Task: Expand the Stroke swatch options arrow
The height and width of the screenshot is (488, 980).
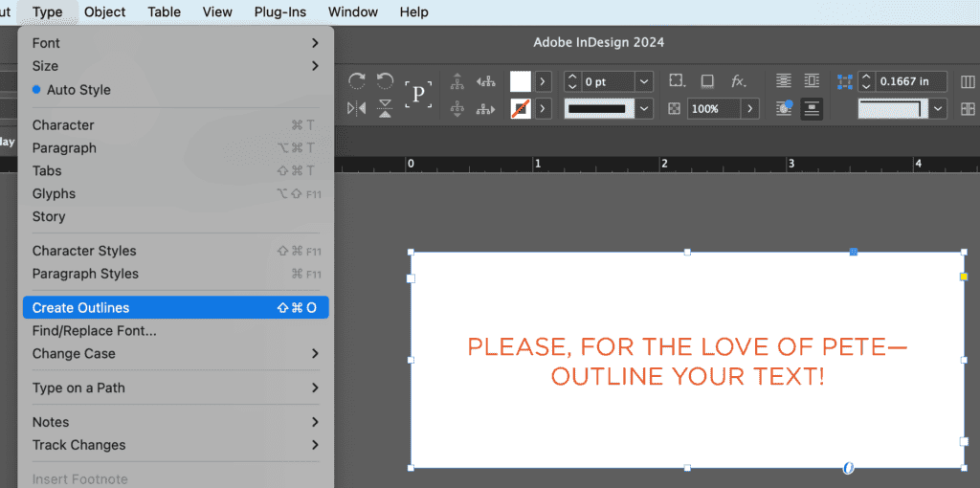Action: point(543,109)
